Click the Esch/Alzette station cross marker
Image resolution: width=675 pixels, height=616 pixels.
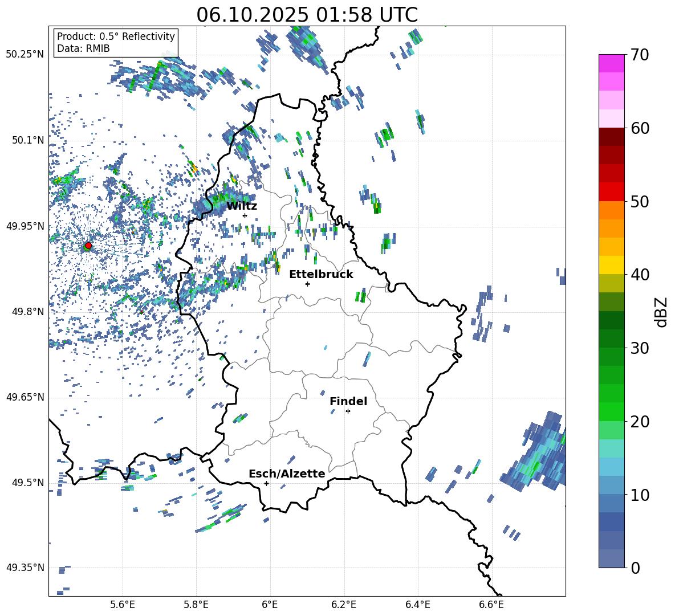pos(266,483)
